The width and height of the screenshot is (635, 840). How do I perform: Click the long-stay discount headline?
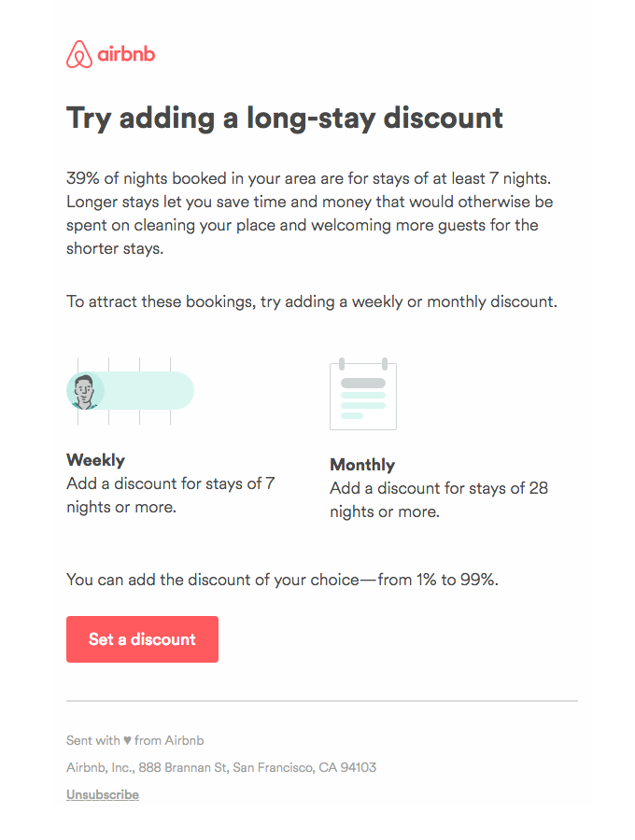click(x=285, y=119)
